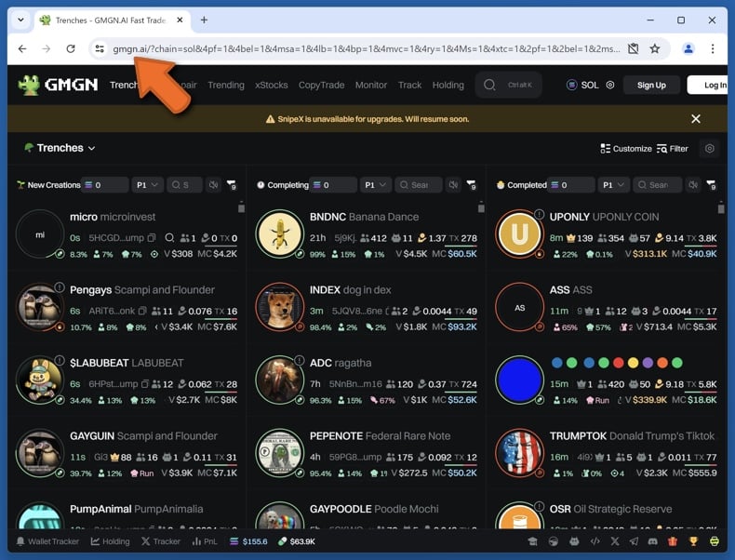Open the gift rewards icon
Screen dimensions: 735x560
tap(673, 541)
